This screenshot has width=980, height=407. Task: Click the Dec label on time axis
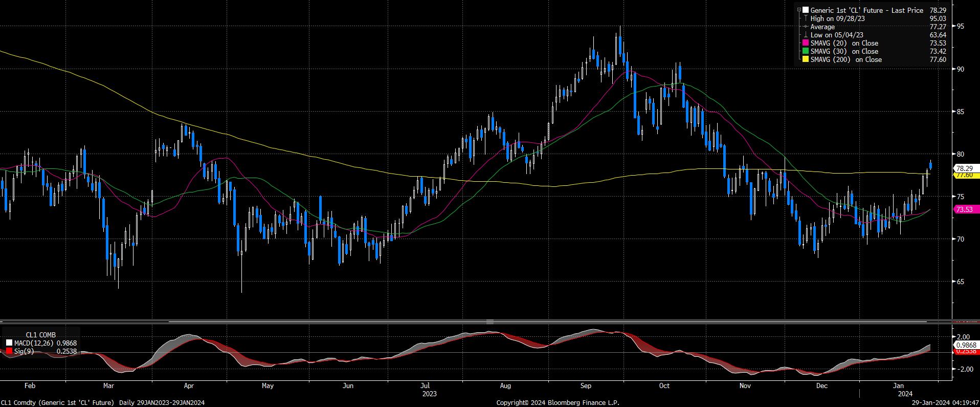point(821,385)
